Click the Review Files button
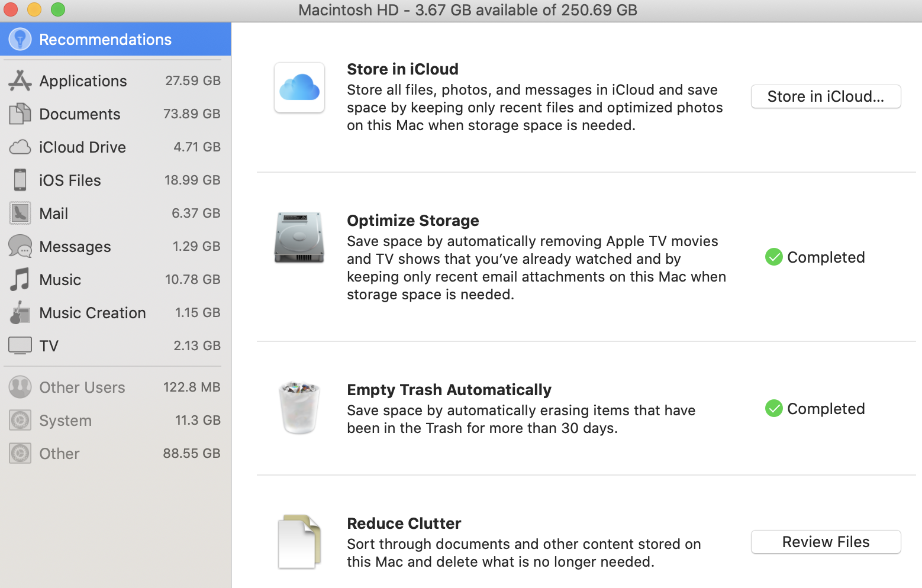The width and height of the screenshot is (922, 588). coord(826,542)
